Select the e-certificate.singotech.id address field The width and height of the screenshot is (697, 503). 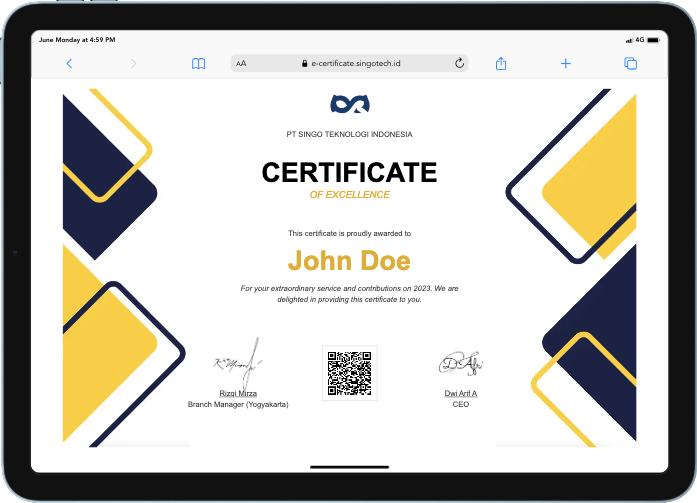pyautogui.click(x=355, y=63)
